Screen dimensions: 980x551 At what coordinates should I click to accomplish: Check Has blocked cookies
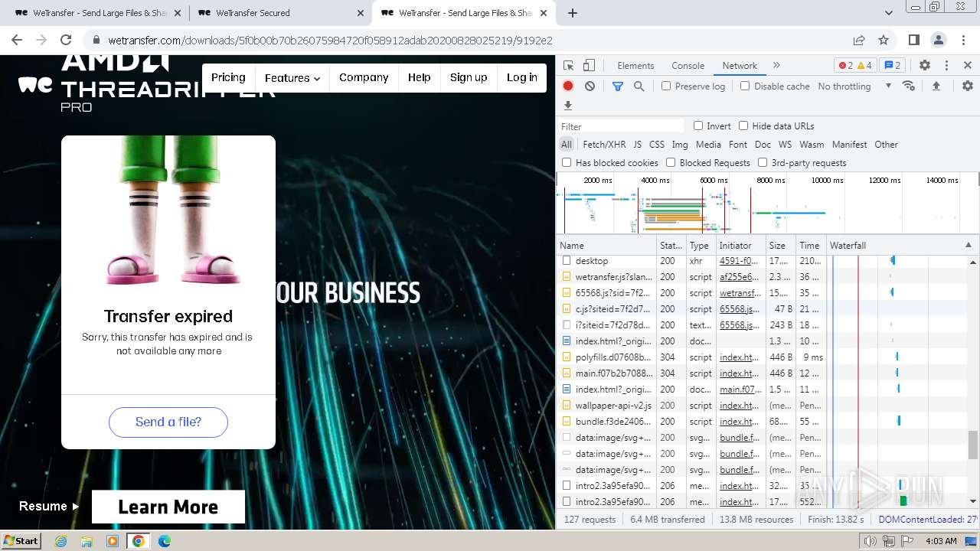point(567,162)
